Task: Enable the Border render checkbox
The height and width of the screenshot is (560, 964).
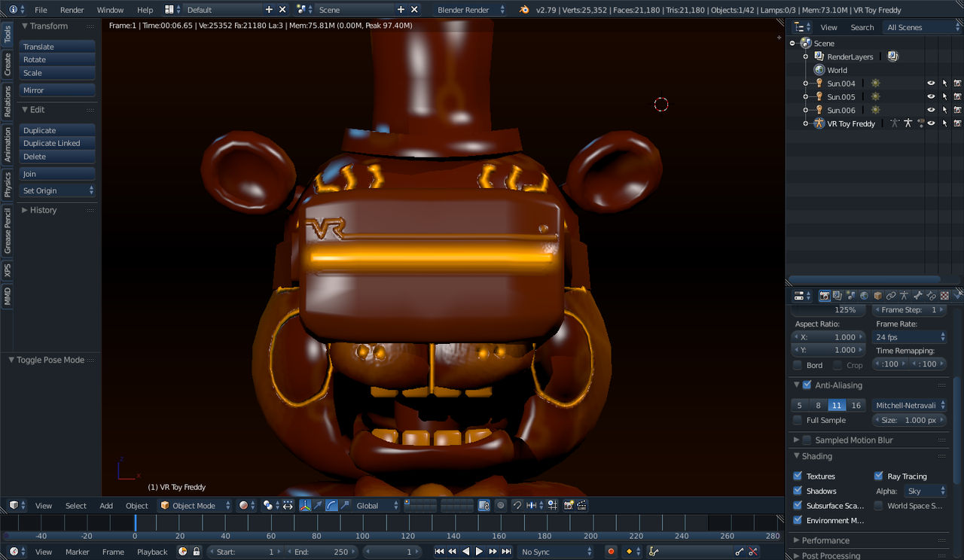Action: click(x=798, y=365)
